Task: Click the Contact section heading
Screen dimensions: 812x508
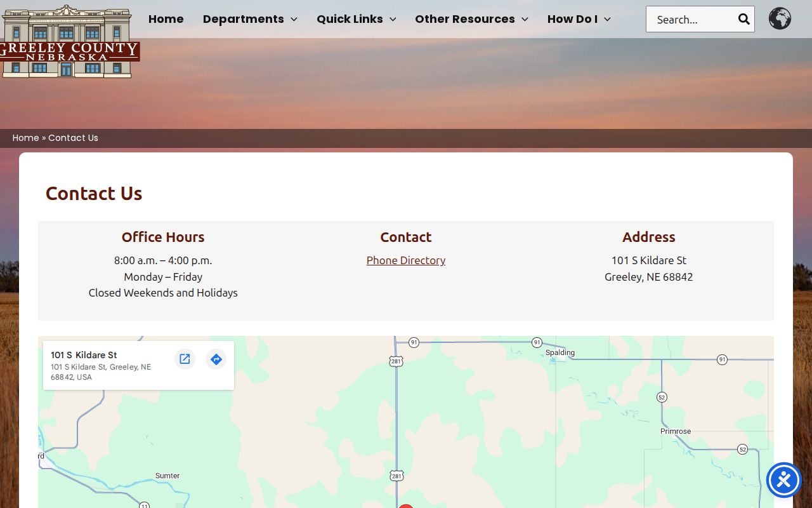Action: [406, 237]
